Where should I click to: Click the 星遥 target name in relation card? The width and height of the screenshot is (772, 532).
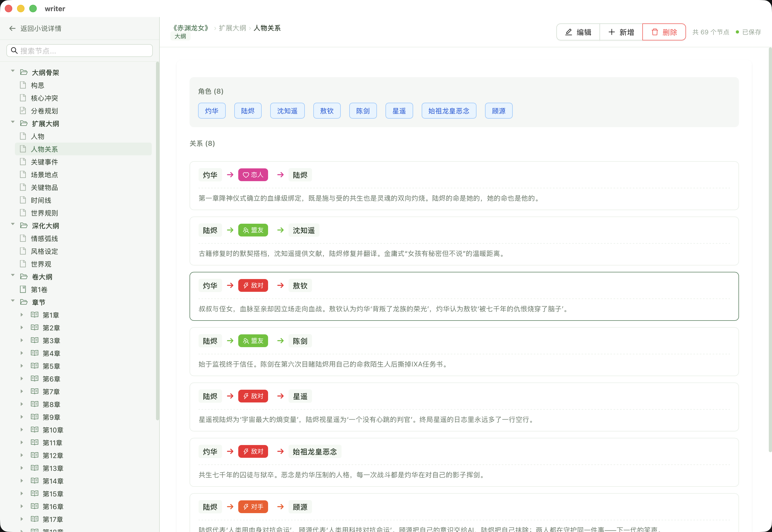coord(300,396)
